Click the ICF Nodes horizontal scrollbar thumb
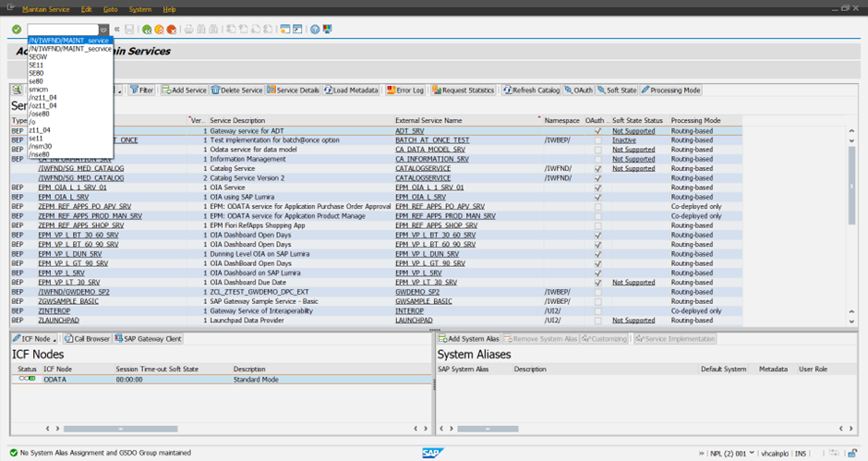The height and width of the screenshot is (461, 868). (121, 429)
